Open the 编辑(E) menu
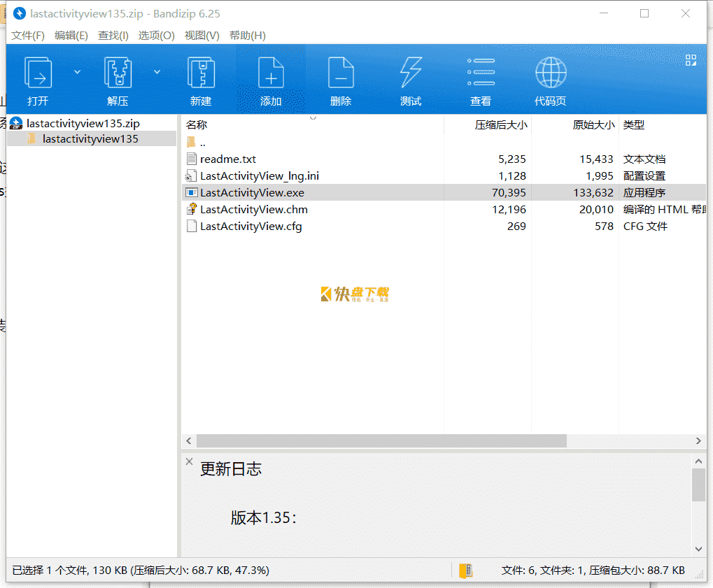 pyautogui.click(x=71, y=36)
